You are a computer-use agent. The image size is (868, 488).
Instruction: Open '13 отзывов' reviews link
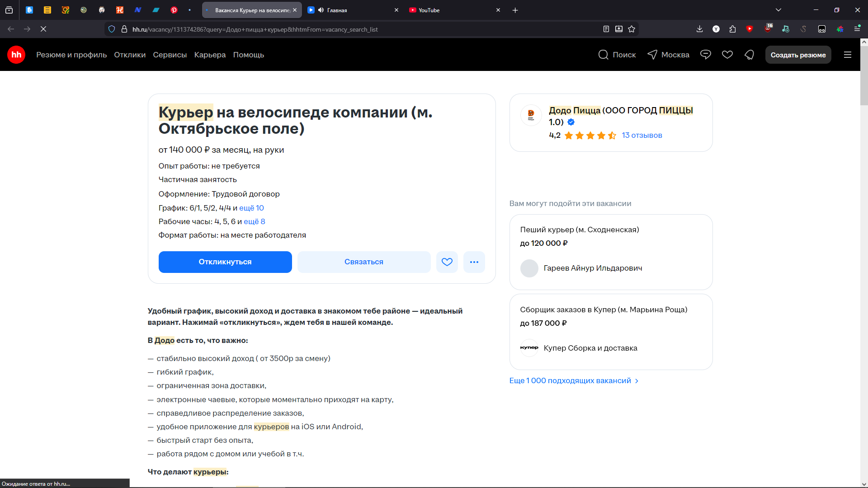click(642, 135)
